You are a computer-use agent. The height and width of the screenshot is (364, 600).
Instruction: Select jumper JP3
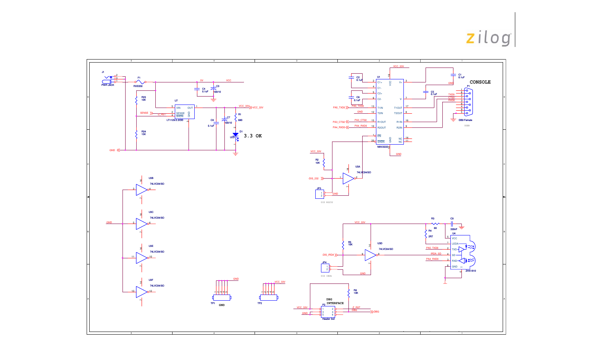click(319, 194)
